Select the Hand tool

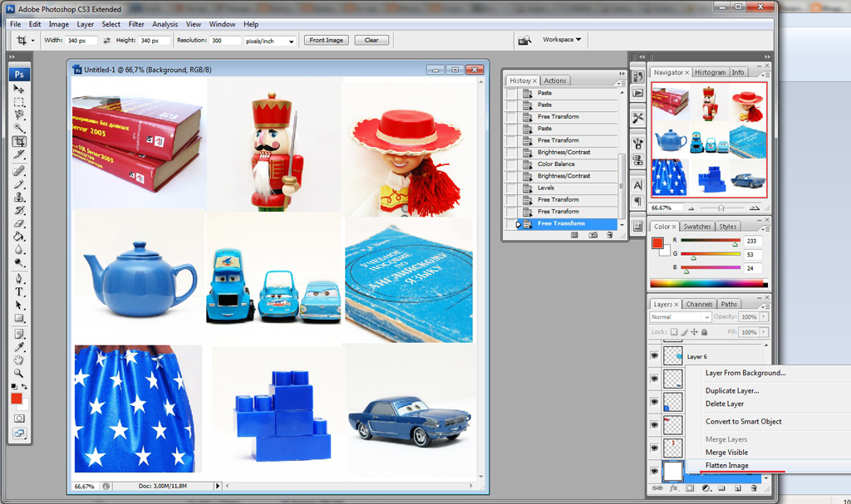19,360
